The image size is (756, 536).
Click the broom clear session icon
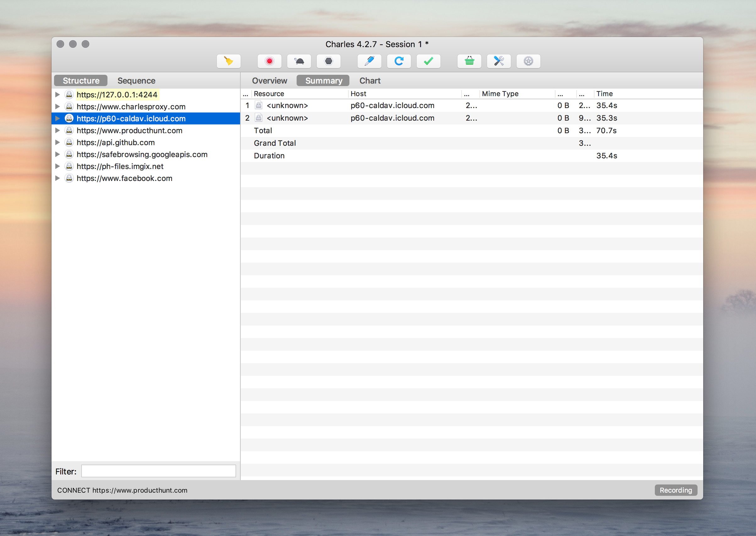coord(228,61)
